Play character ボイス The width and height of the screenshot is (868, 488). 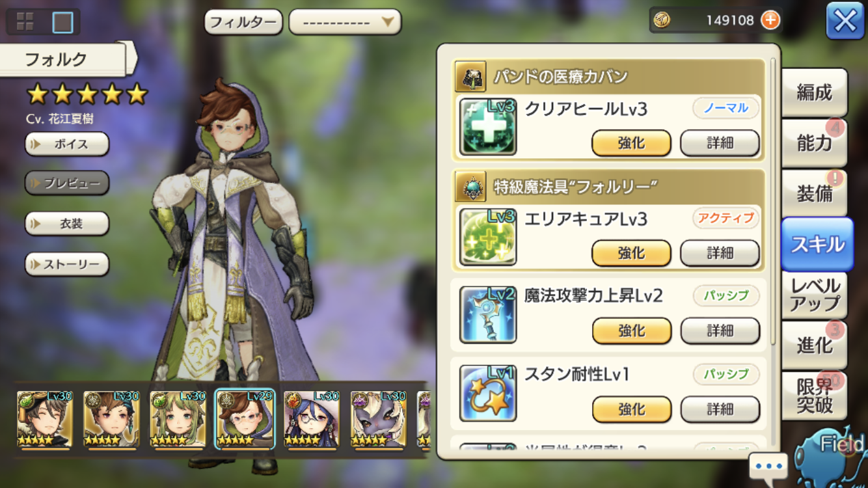(x=67, y=144)
